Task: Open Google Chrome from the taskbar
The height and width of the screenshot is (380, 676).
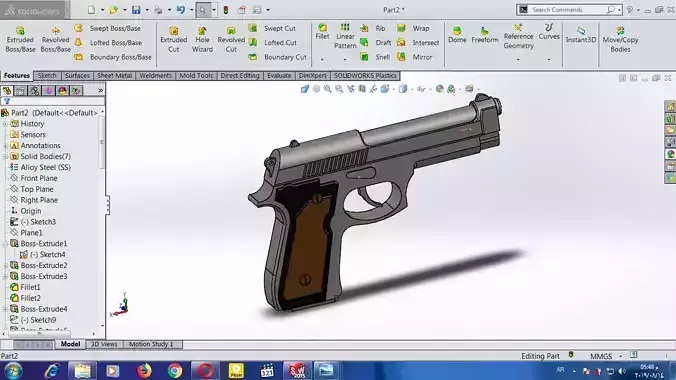Action: coord(175,371)
